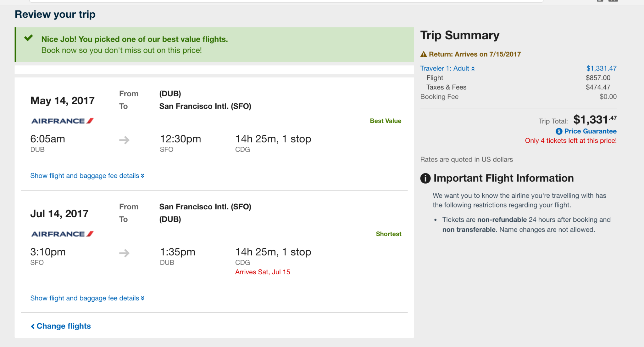644x347 pixels.
Task: Expand flight and baggage fee details for May 14
Action: click(87, 176)
